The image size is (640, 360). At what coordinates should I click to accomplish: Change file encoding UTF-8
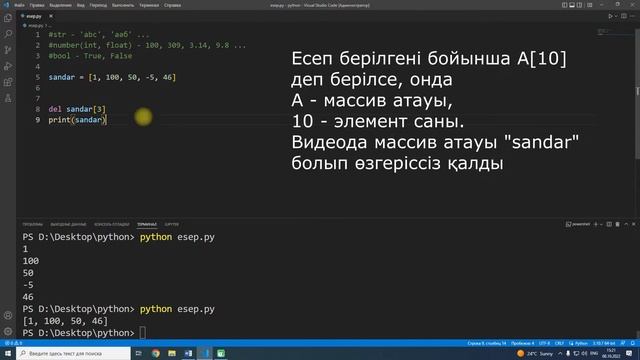click(544, 343)
